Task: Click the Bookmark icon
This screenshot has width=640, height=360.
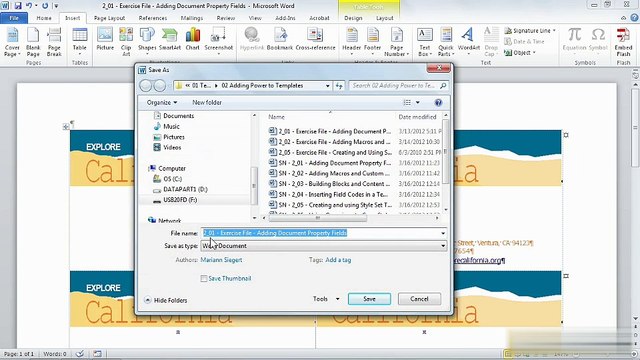Action: tap(280, 39)
